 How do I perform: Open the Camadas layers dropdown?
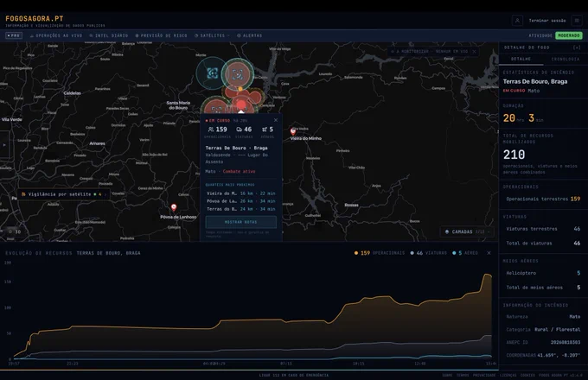pyautogui.click(x=467, y=231)
